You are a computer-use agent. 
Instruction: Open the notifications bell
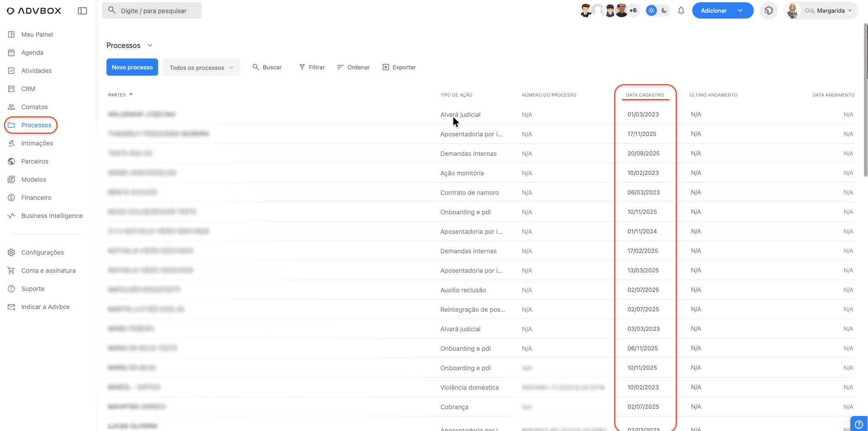681,11
